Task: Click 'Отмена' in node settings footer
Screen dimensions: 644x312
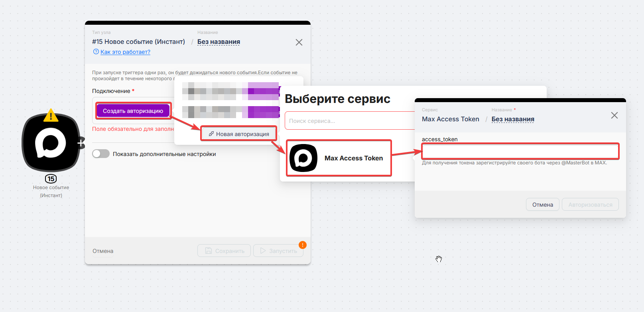Action: pos(103,251)
